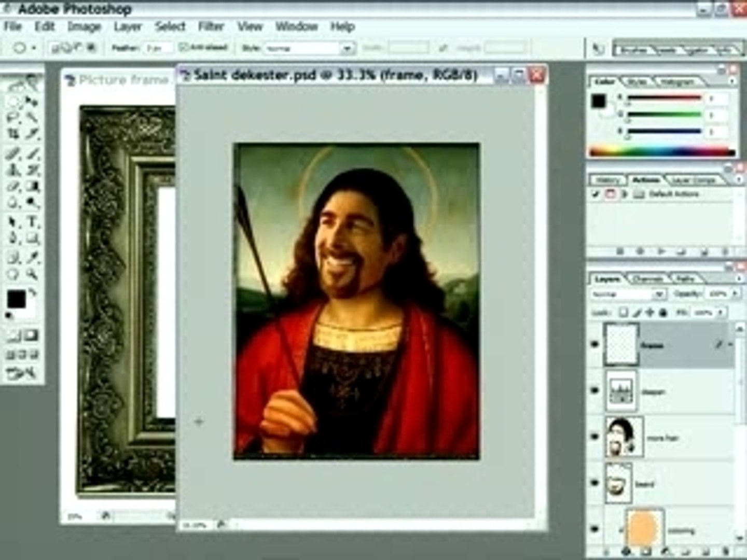Hide the coloring layer
747x560 pixels.
pos(595,529)
